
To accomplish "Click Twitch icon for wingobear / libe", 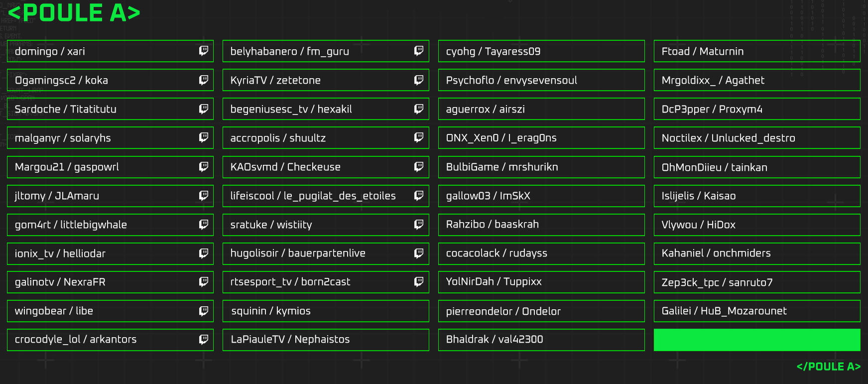I will pos(204,311).
